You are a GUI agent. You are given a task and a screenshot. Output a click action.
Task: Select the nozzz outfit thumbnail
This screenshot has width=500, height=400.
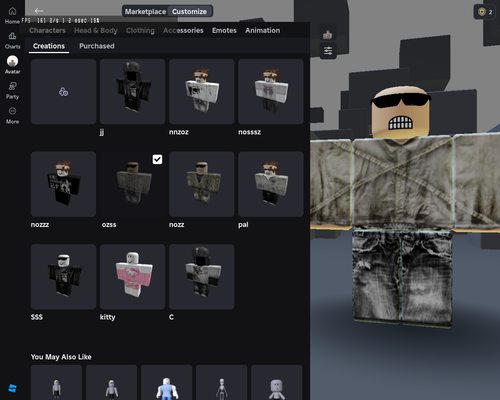point(63,184)
